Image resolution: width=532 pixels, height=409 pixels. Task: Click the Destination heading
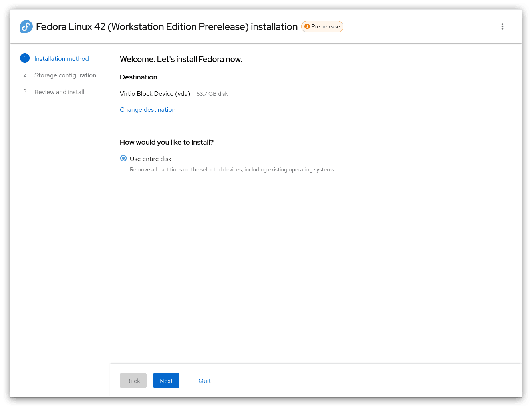point(139,77)
